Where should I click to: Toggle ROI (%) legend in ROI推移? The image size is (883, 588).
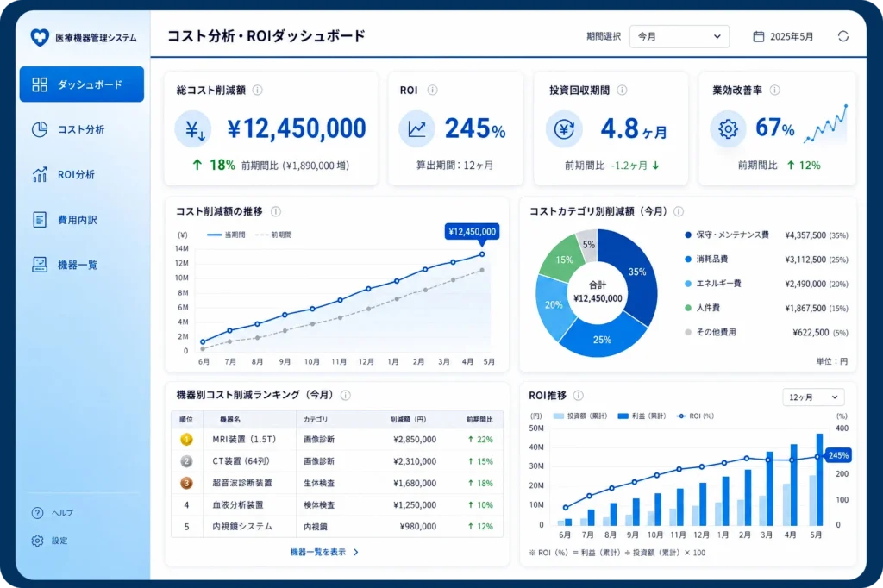[x=695, y=416]
